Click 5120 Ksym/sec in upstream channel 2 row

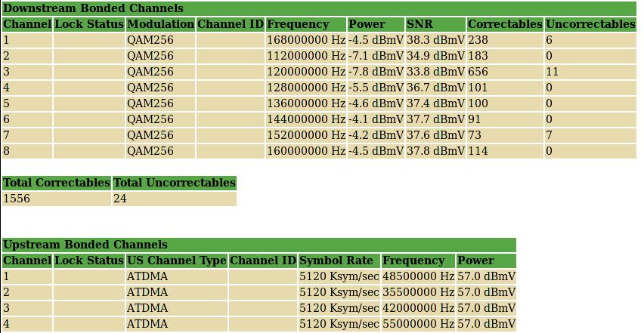pyautogui.click(x=339, y=292)
